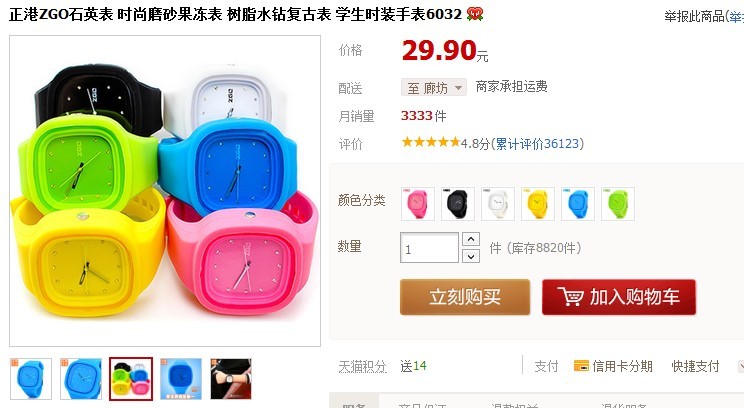Click the 立刻购买 buy now button
Screen dimensions: 744x408
[x=465, y=297]
